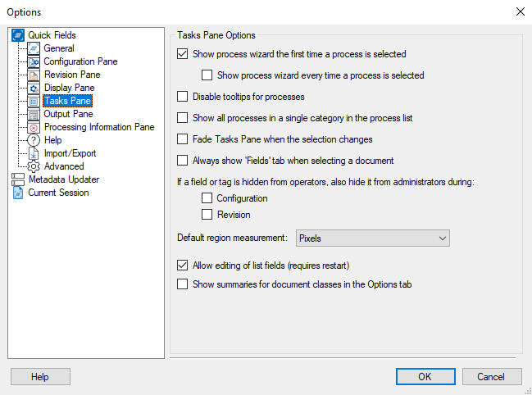Check Show summaries for document classes
532x395 pixels.
click(x=182, y=284)
